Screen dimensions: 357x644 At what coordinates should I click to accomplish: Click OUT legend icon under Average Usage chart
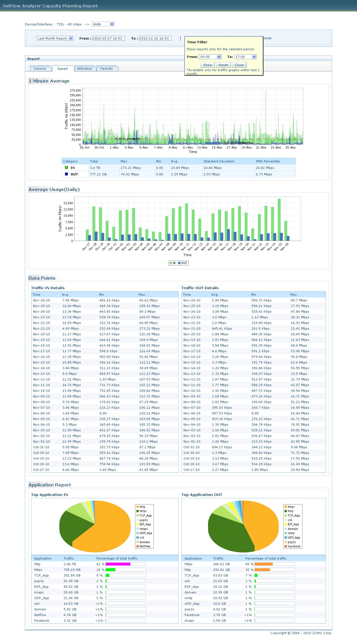tap(179, 263)
